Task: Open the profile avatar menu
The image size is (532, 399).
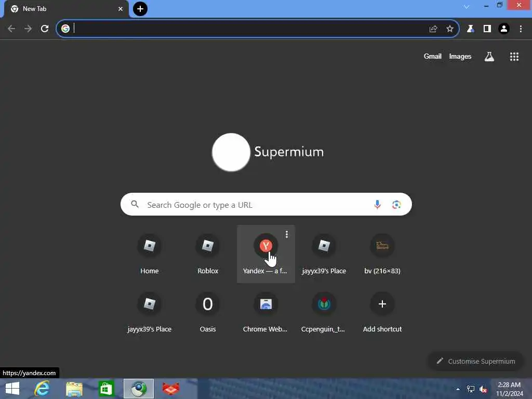Action: pos(504,29)
